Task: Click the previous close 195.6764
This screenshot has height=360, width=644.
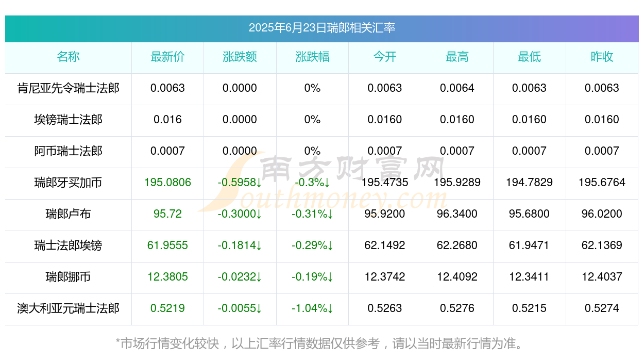Action: (602, 183)
